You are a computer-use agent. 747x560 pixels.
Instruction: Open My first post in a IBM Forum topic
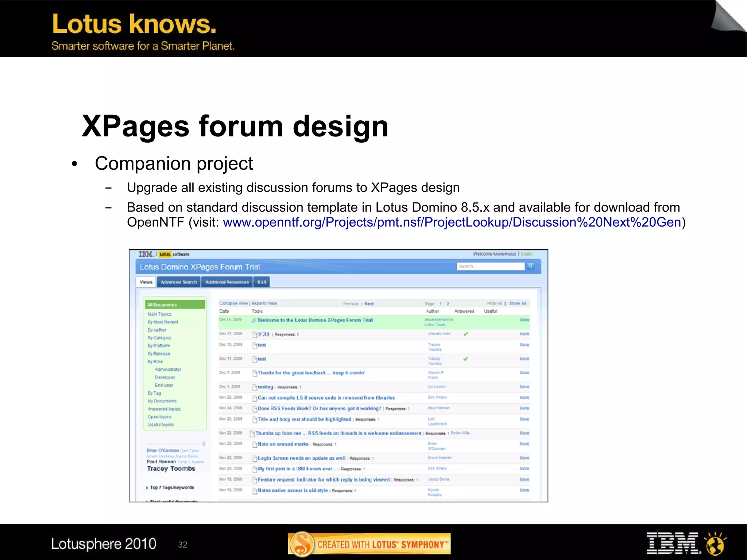297,469
